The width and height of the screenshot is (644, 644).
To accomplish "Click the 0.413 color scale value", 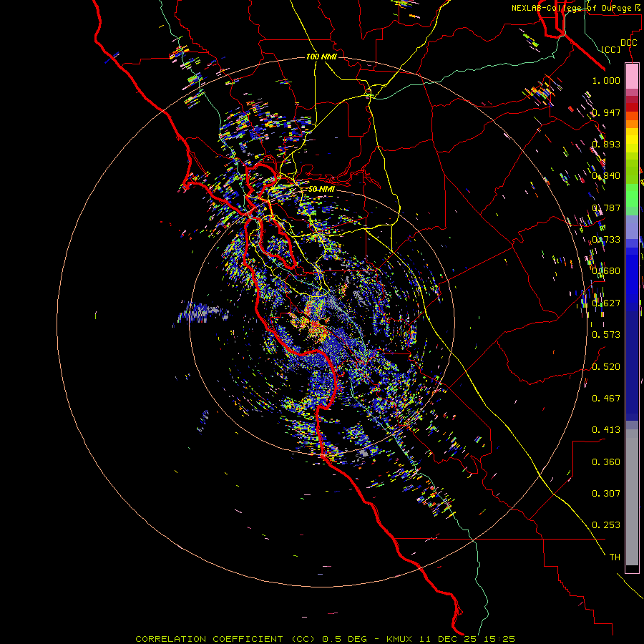I will click(606, 430).
